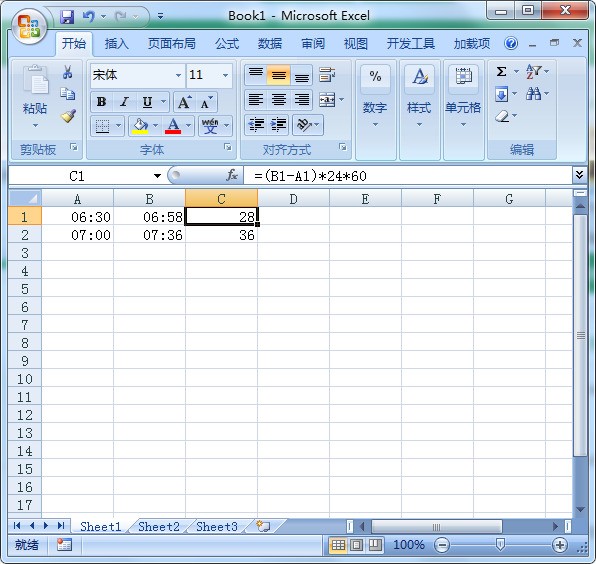
Task: Open the font size dropdown
Action: [225, 75]
